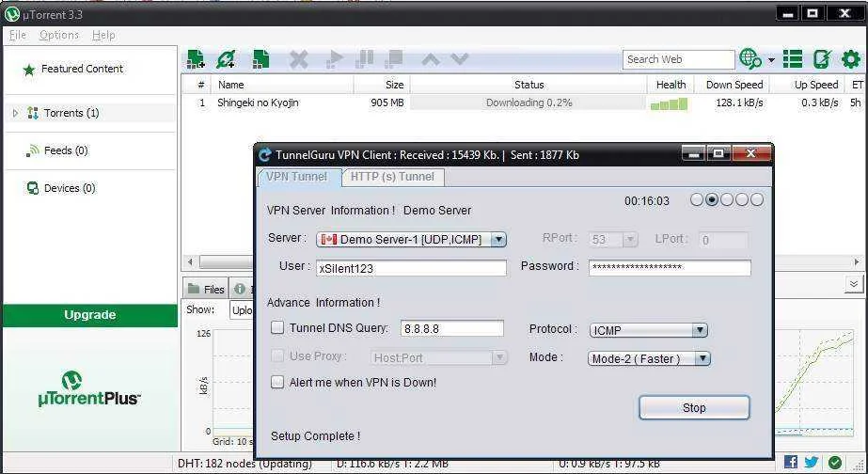Viewport: 868px width, 474px height.
Task: Click the horizontal scrollbar left arrow
Action: [x=190, y=261]
